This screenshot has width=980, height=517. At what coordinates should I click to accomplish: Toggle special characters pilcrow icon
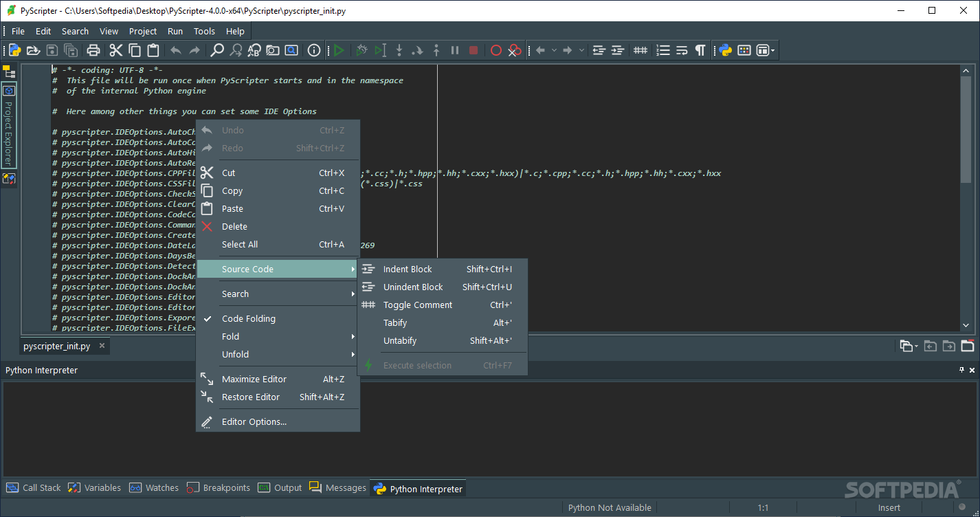(x=700, y=50)
